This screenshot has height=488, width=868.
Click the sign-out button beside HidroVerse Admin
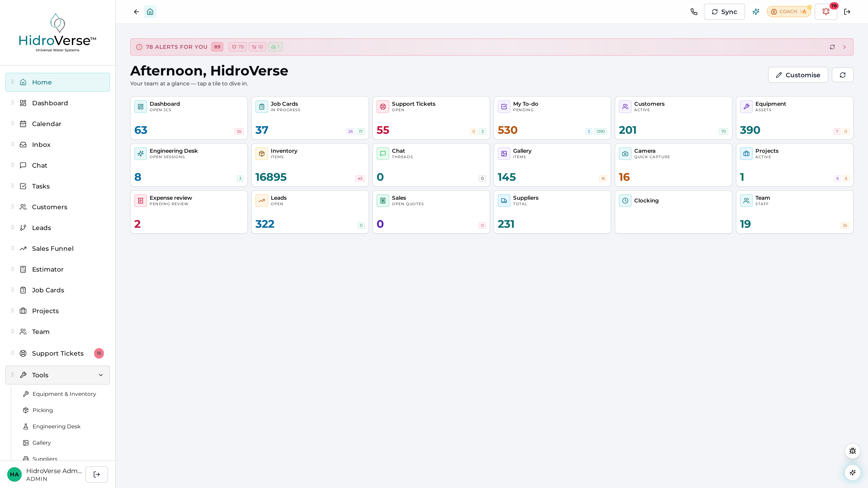97,474
